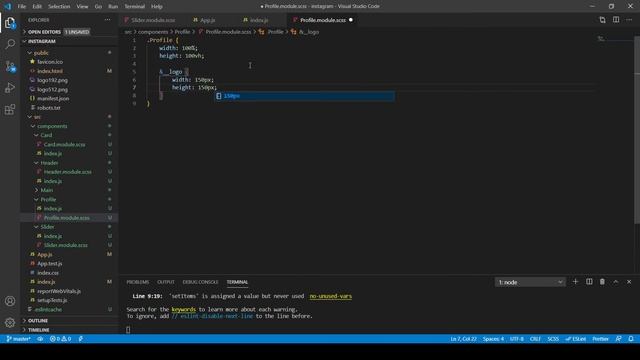The width and height of the screenshot is (640, 360).
Task: Click the master branch status item
Action: pos(18,339)
